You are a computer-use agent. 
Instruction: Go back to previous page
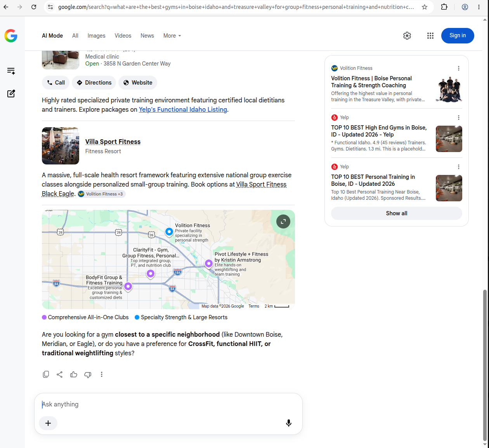tap(6, 7)
